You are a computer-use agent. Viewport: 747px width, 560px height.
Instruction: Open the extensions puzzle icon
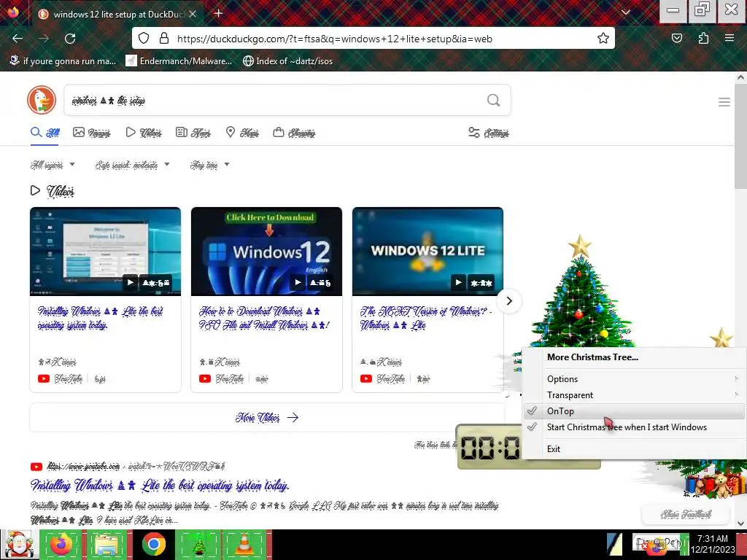(x=704, y=38)
